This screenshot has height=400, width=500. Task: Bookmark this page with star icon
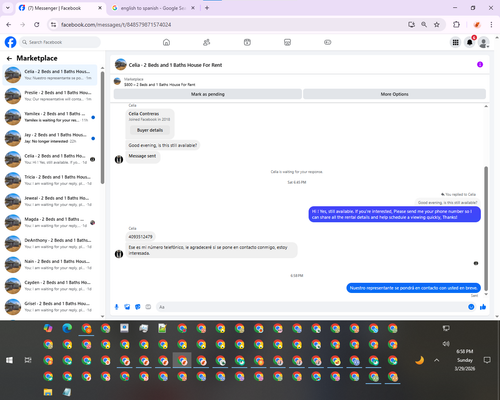(437, 25)
